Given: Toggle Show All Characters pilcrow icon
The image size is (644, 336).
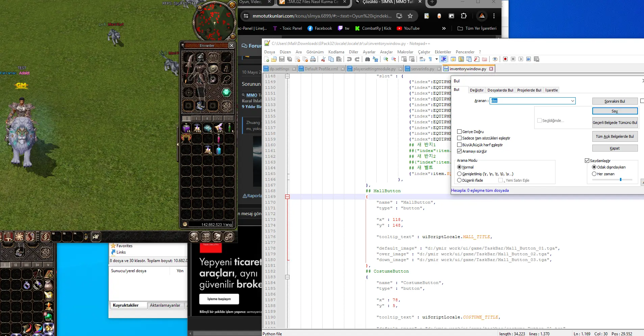Looking at the screenshot, I should (430, 59).
